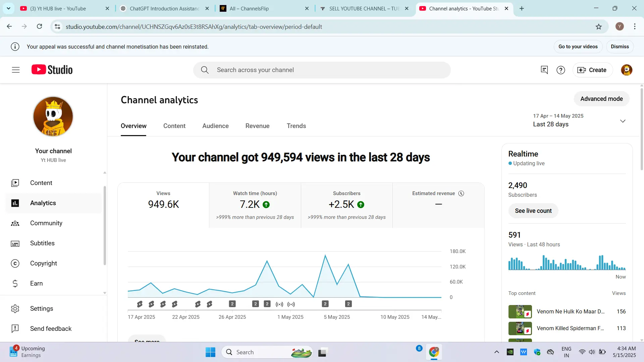Open Chrome profile Y icon
The width and height of the screenshot is (644, 362).
click(620, 26)
